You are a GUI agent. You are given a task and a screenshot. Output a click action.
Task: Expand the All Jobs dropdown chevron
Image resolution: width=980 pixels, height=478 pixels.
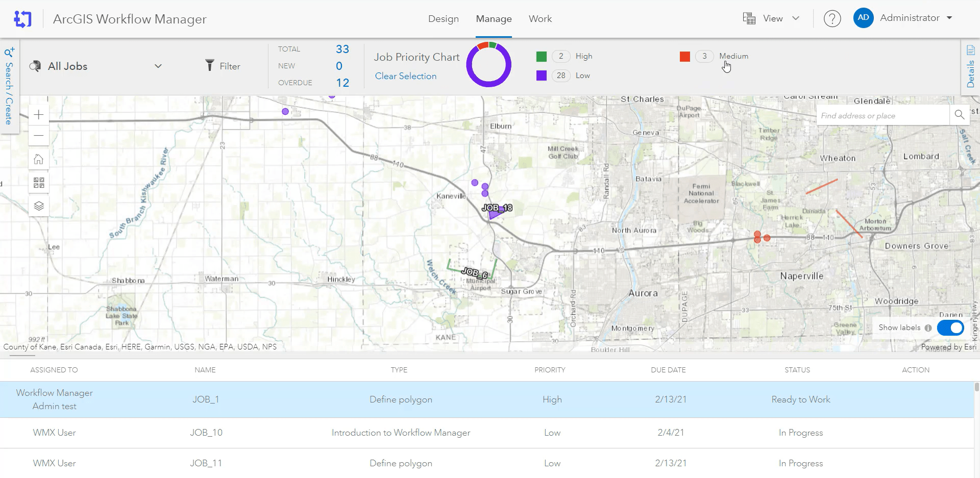click(158, 66)
